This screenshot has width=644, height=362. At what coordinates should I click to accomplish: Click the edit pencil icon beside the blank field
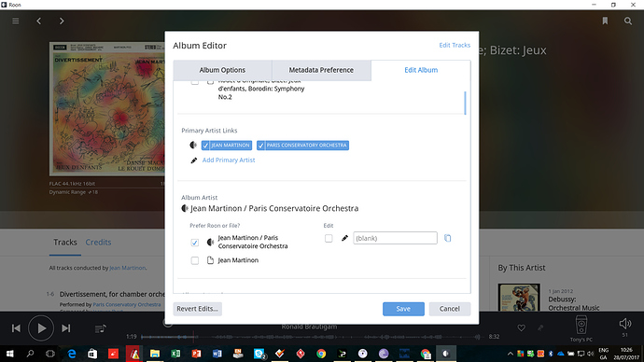tap(344, 238)
